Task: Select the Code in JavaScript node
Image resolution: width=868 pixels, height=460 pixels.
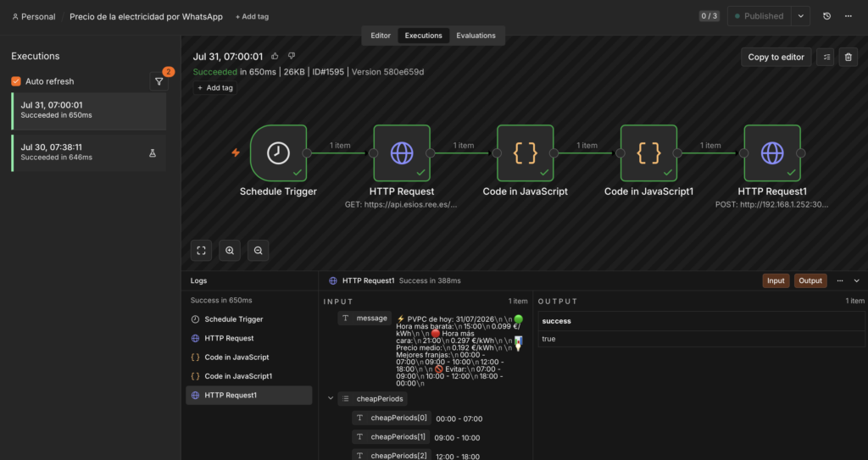Action: [x=526, y=153]
